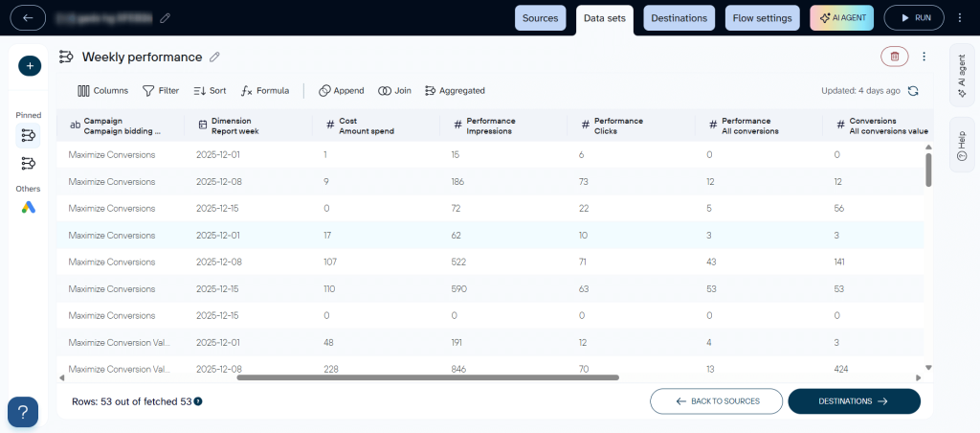Select the second pinned data set icon

(28, 163)
